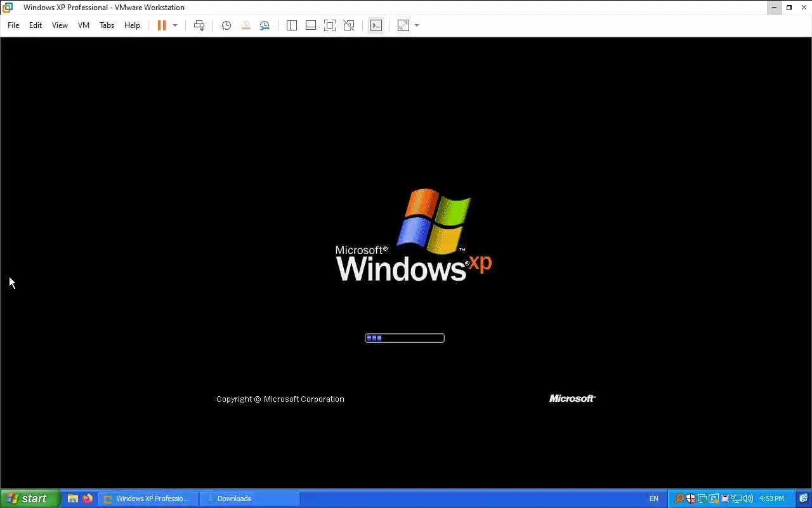
Task: Open the Tabs menu
Action: 107,25
